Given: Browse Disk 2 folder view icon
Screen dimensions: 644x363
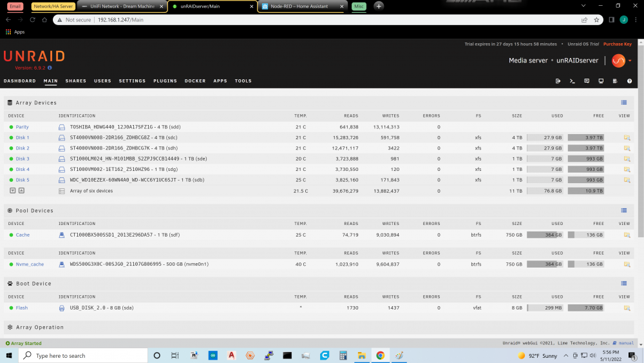Looking at the screenshot, I should tap(627, 148).
